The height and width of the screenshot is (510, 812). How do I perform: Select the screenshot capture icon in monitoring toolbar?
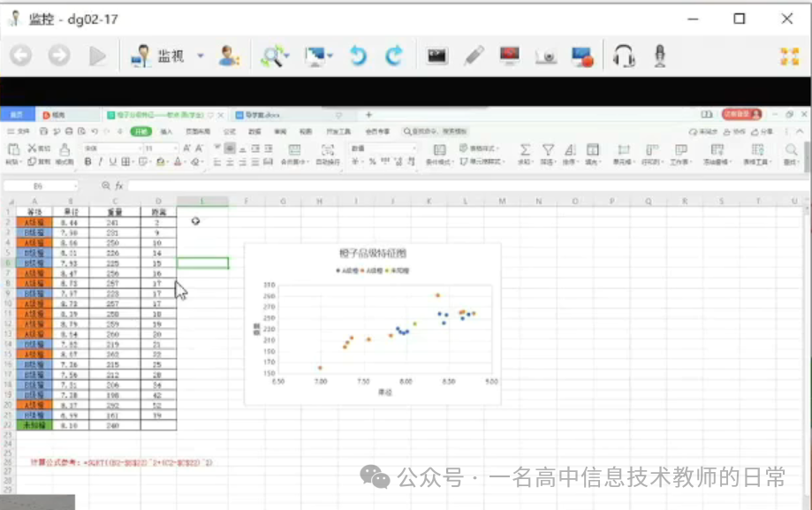pos(436,55)
